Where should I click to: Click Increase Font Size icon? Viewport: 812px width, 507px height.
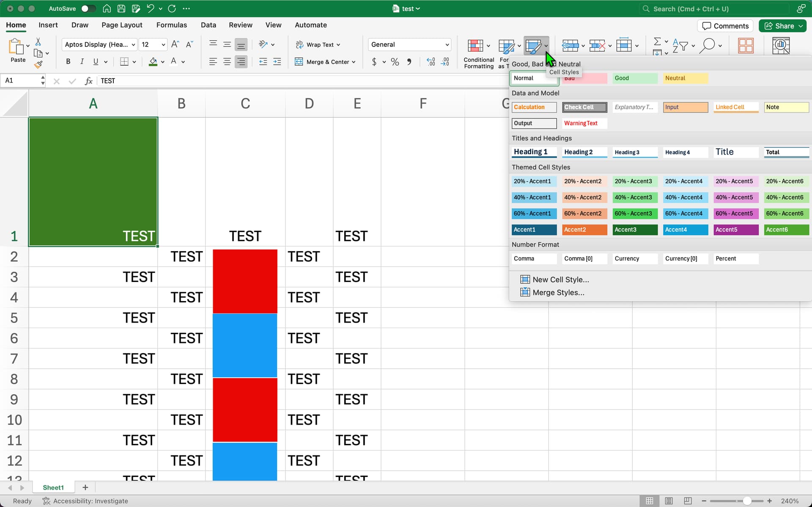click(x=175, y=44)
